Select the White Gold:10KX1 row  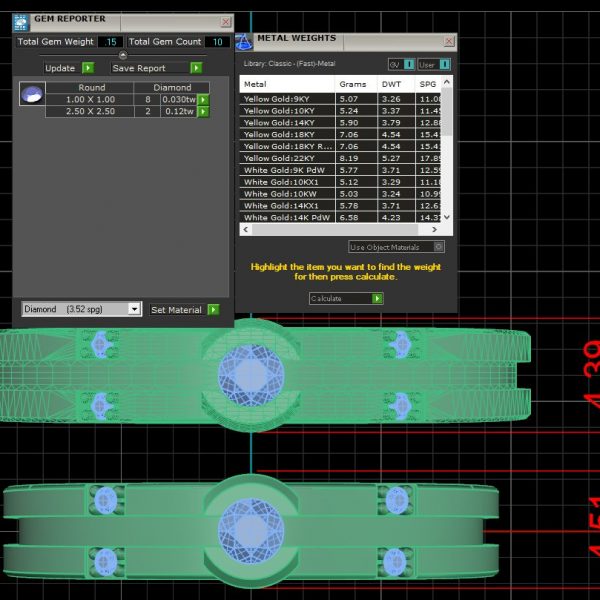pos(340,182)
